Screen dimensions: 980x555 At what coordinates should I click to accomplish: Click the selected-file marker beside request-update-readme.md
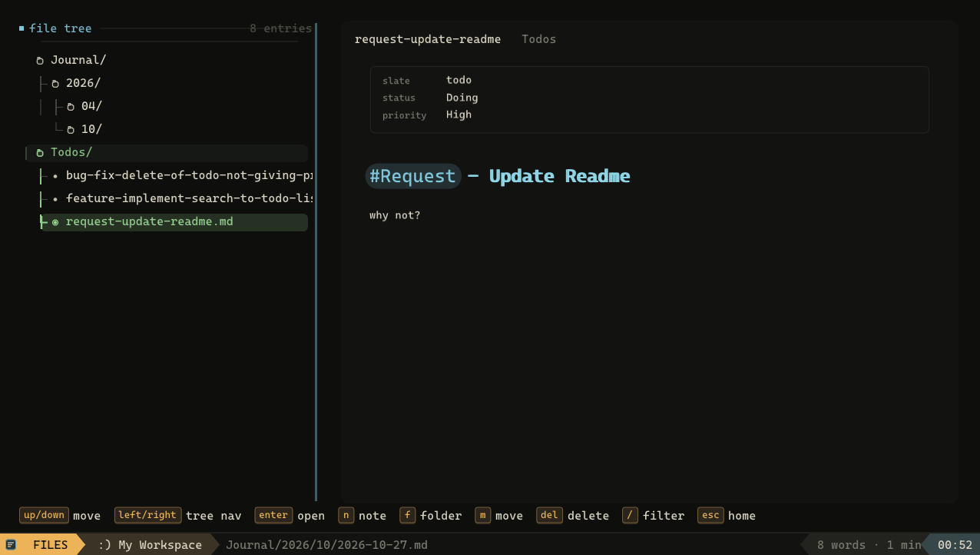click(x=55, y=222)
